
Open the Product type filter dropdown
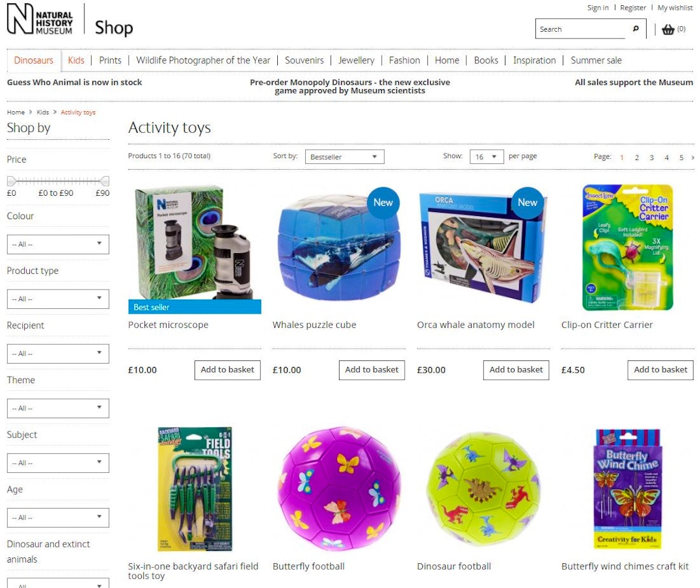click(58, 299)
